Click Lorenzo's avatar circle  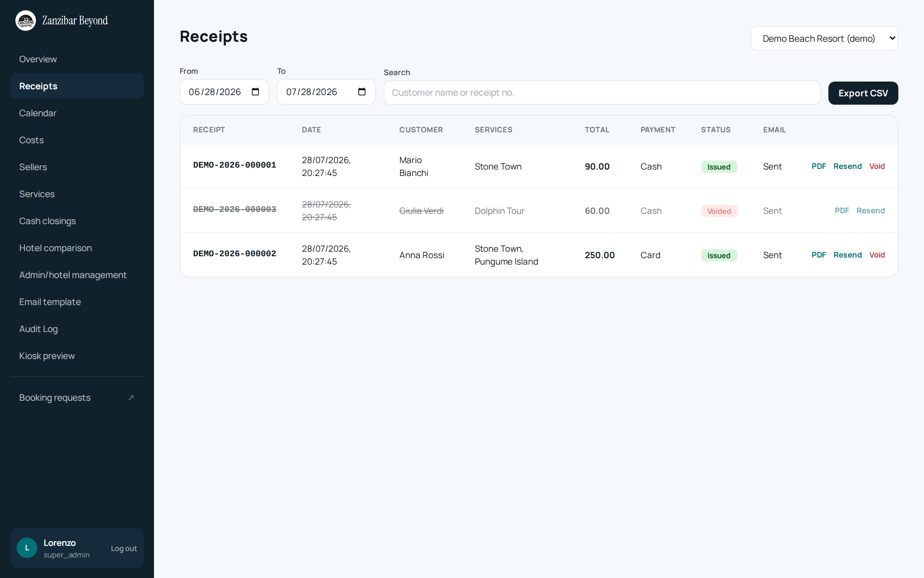click(x=27, y=548)
